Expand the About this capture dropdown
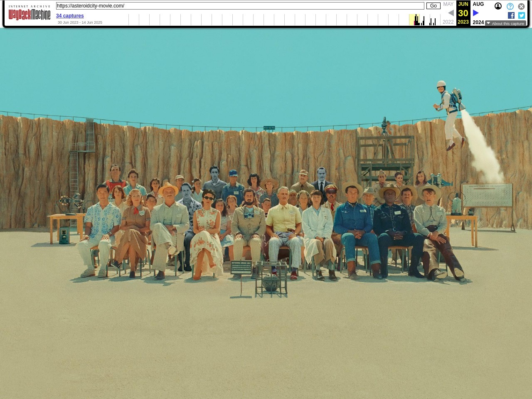This screenshot has height=399, width=532. pyautogui.click(x=505, y=23)
